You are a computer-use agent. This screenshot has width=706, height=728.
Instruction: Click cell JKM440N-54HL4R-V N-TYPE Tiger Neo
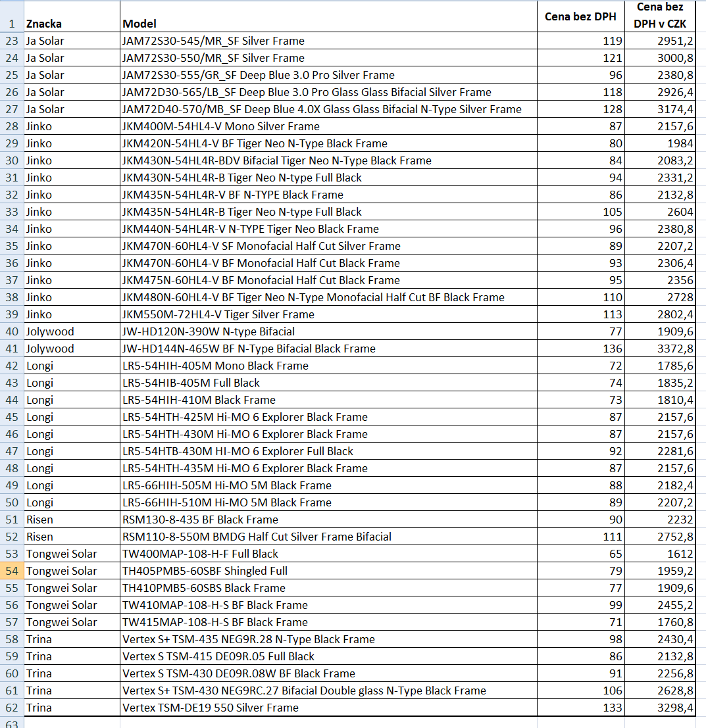328,229
